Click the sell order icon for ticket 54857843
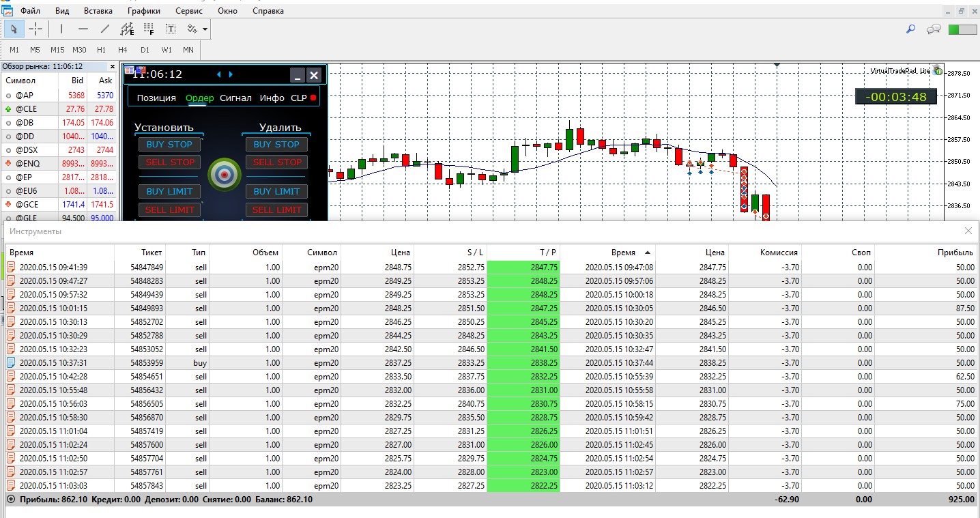Image resolution: width=980 pixels, height=518 pixels. click(11, 486)
